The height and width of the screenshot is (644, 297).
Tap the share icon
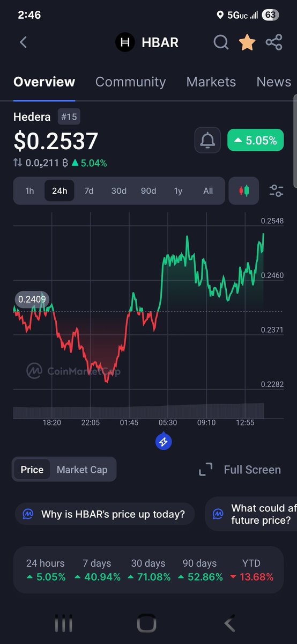[274, 42]
